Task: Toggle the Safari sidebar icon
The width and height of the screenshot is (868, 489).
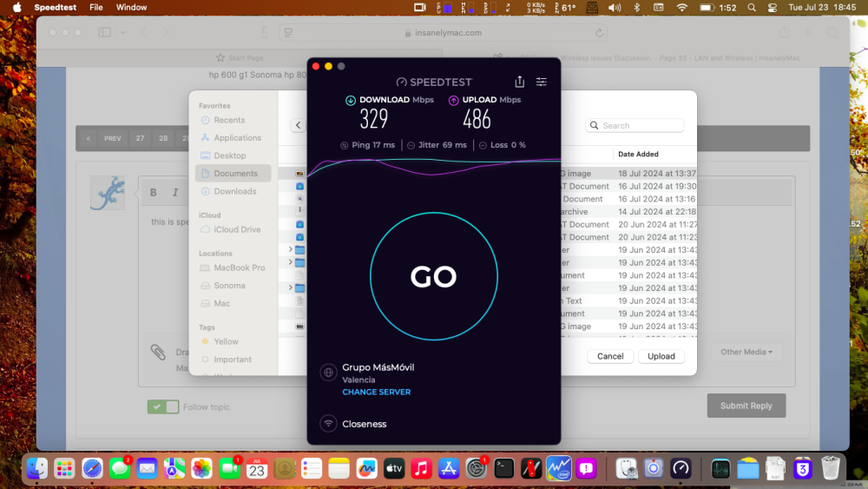Action: [x=105, y=32]
